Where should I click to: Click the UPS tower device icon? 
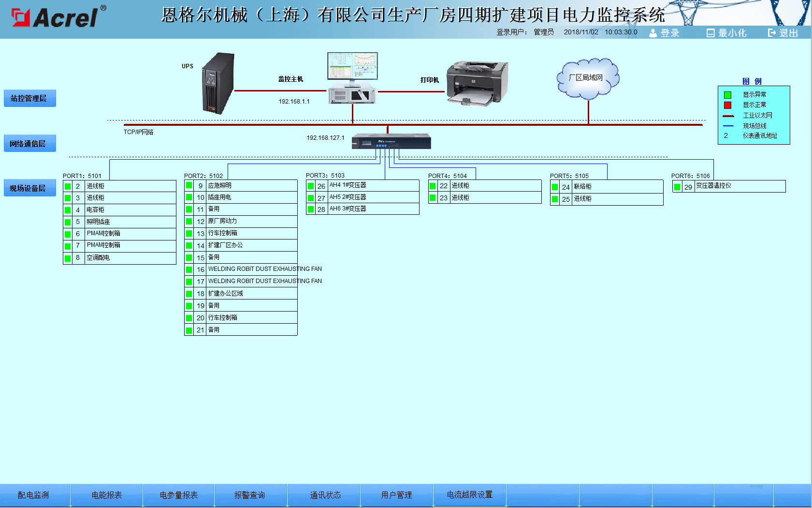point(218,83)
